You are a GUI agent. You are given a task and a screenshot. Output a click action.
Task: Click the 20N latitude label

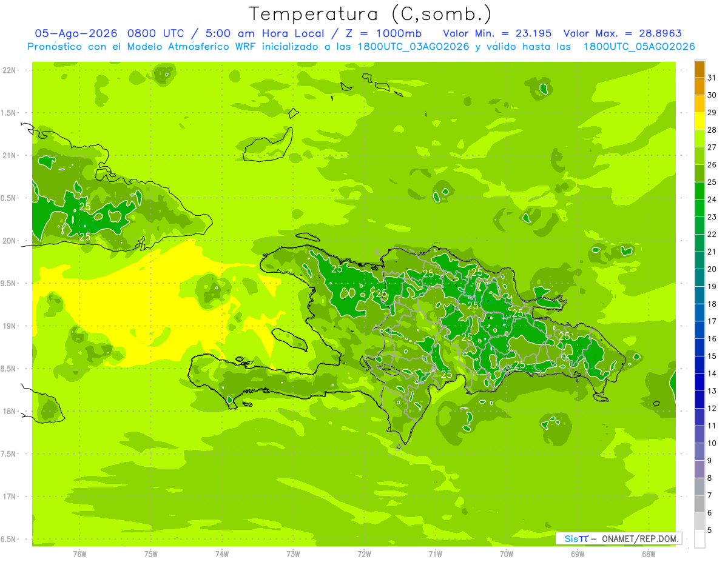[8, 241]
